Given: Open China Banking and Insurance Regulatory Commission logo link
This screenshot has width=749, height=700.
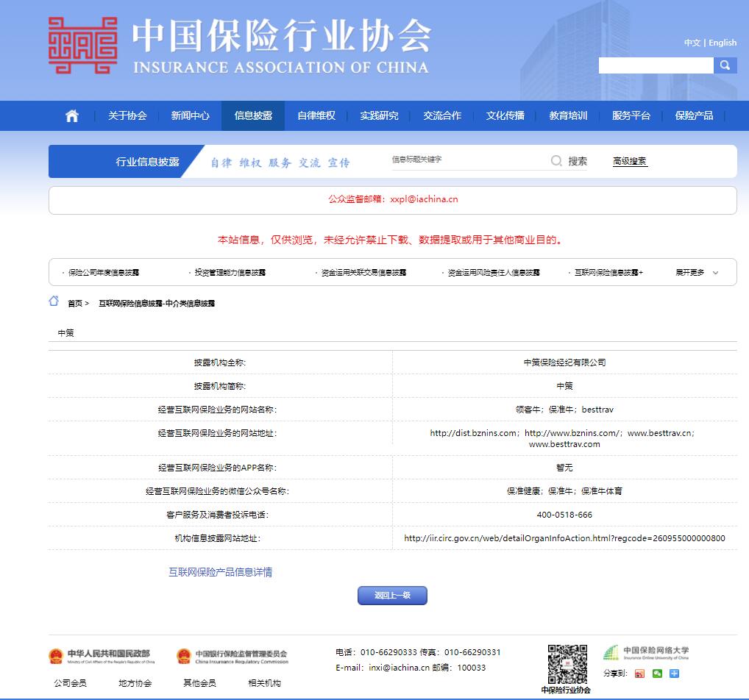Looking at the screenshot, I should coord(232,656).
